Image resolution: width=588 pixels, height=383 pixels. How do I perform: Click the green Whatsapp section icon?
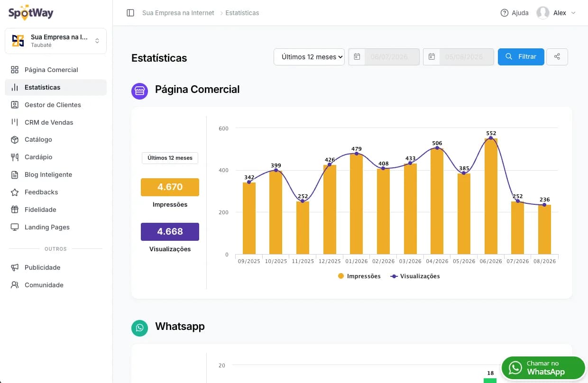tap(139, 328)
